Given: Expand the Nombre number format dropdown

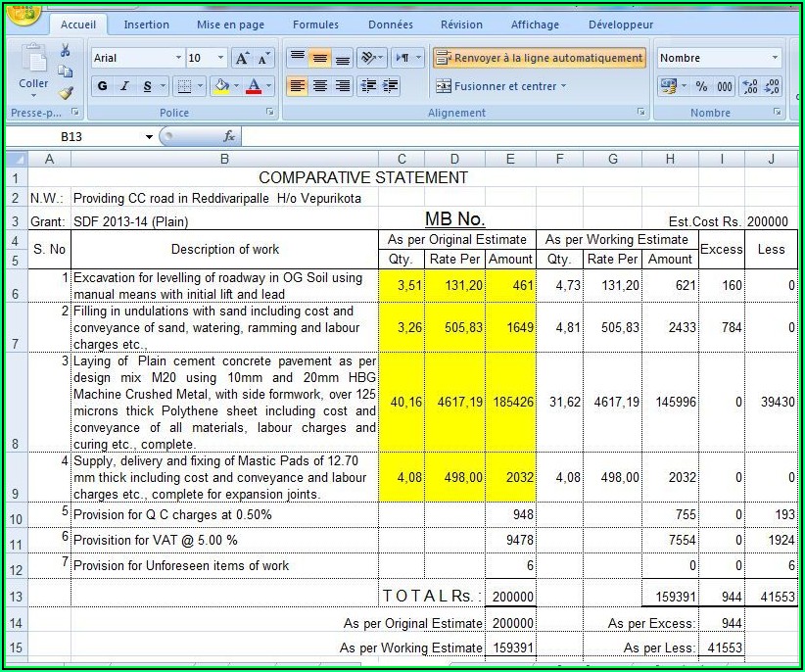Looking at the screenshot, I should click(775, 59).
